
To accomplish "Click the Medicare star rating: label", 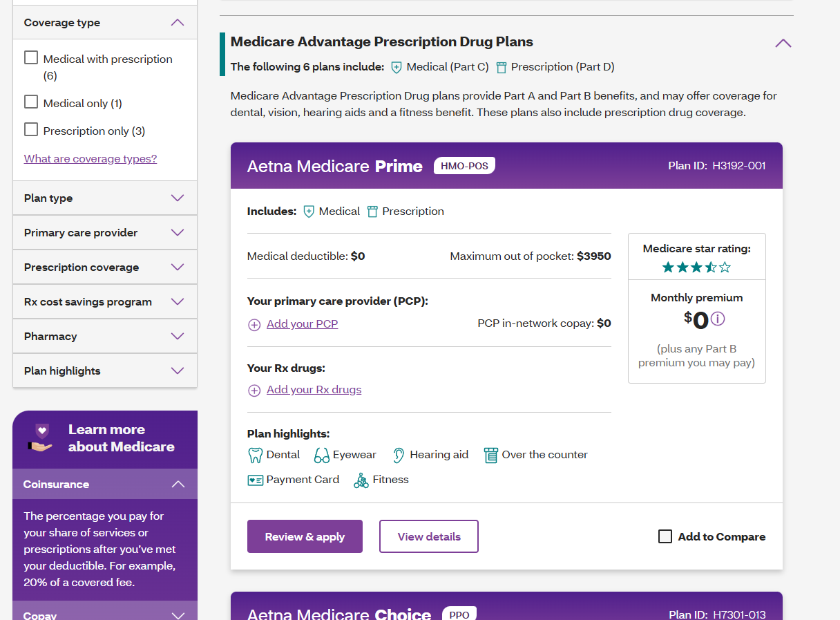I will tap(696, 249).
